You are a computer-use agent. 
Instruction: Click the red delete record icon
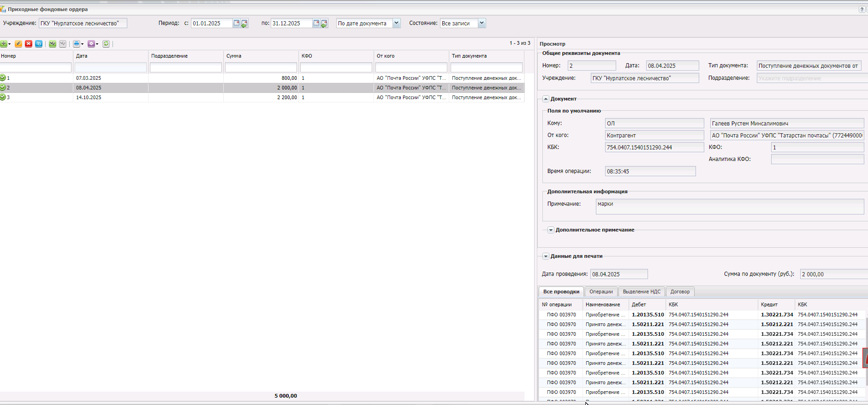(x=29, y=44)
